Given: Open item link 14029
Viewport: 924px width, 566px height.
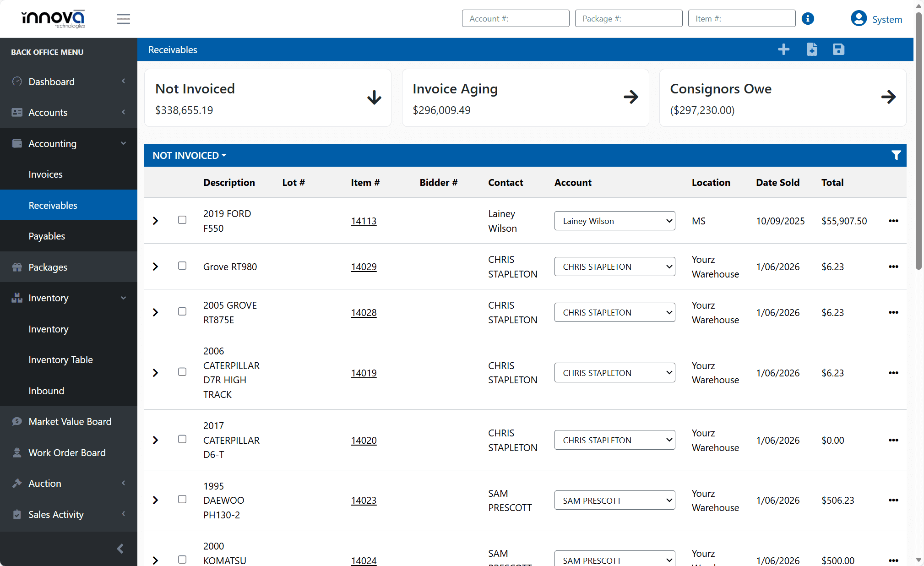Looking at the screenshot, I should [x=364, y=267].
